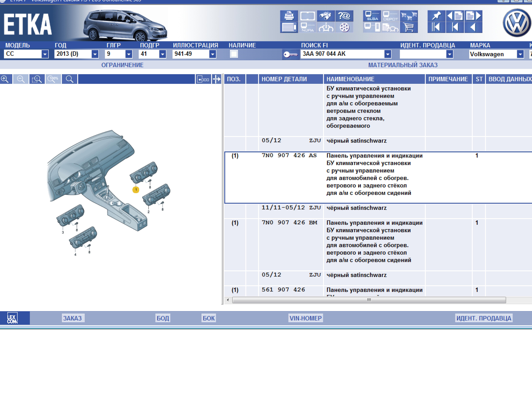Go to next page document icon
Screen dimensions: 532x399
(473, 16)
